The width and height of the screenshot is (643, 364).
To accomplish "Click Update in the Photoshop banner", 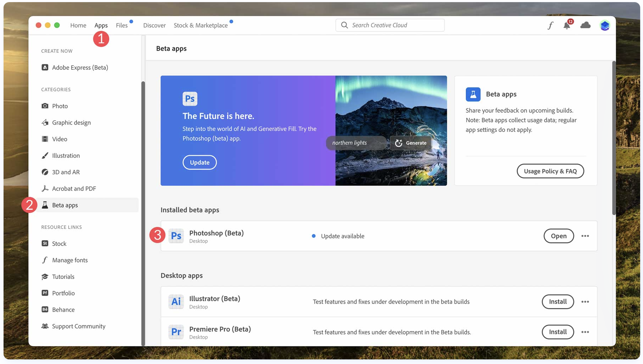I will (x=199, y=162).
